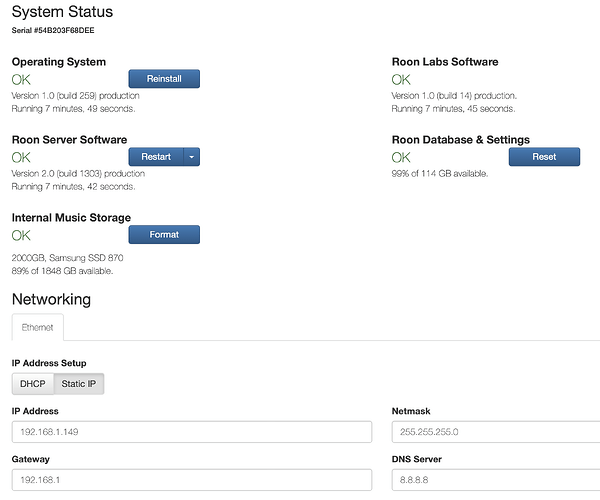Viewport: 600px width, 500px height.
Task: Select DHCP for IP address setup
Action: tap(33, 384)
